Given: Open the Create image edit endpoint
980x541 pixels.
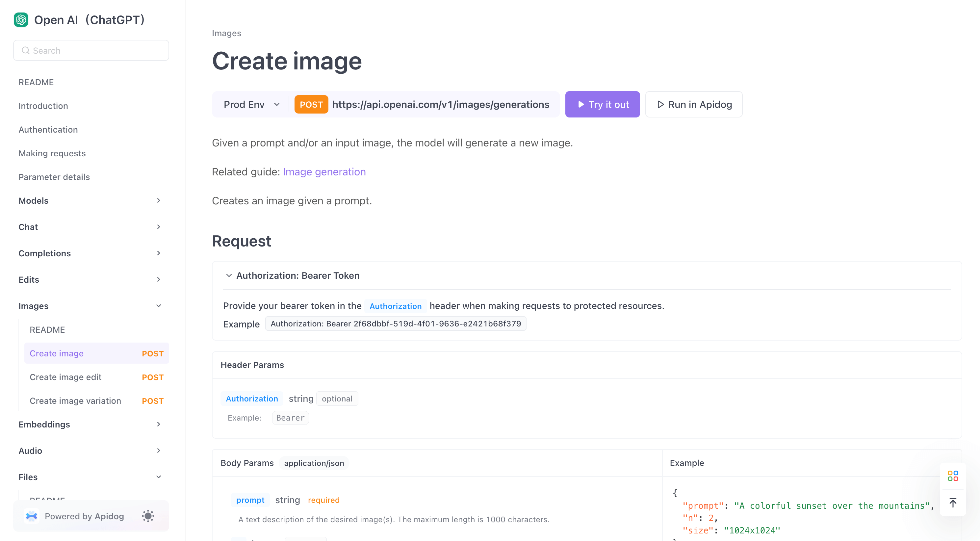Looking at the screenshot, I should point(65,377).
